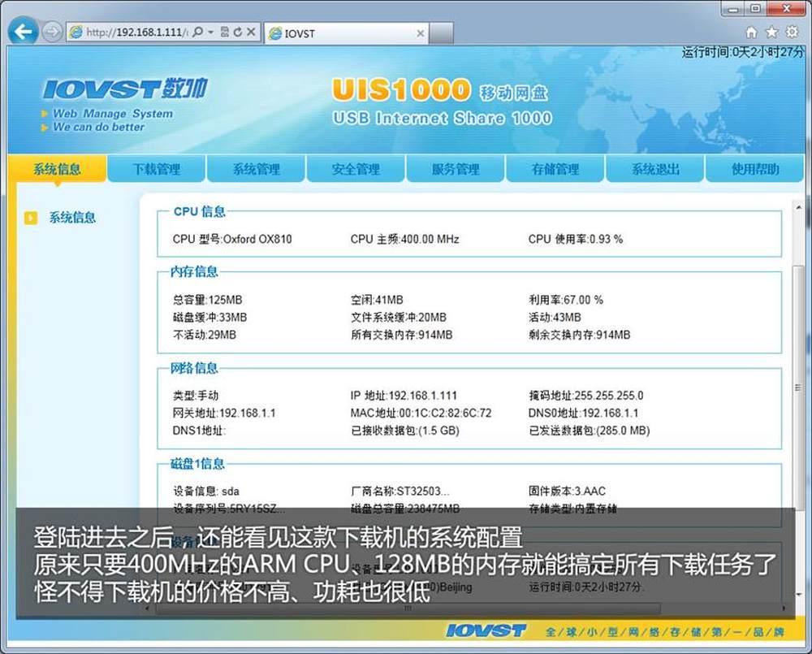The width and height of the screenshot is (812, 654).
Task: Click '厂商名称:ST32503...' disk entry
Action: [x=400, y=492]
